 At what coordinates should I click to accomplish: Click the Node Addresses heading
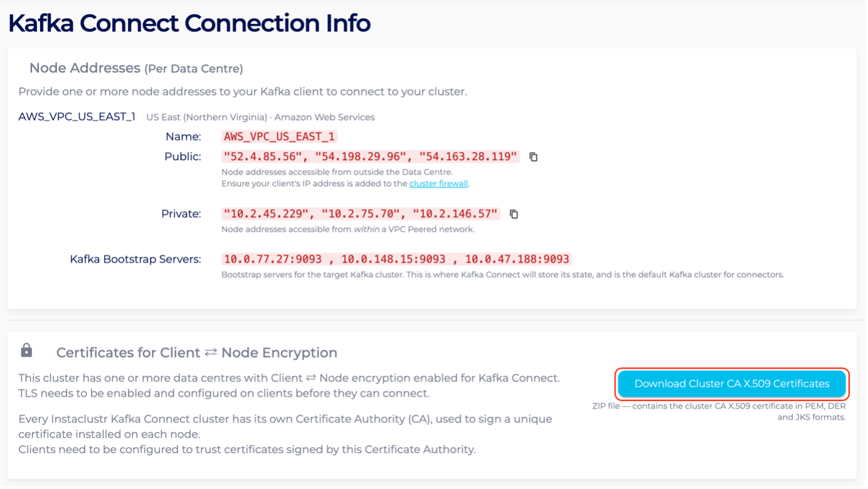point(136,68)
